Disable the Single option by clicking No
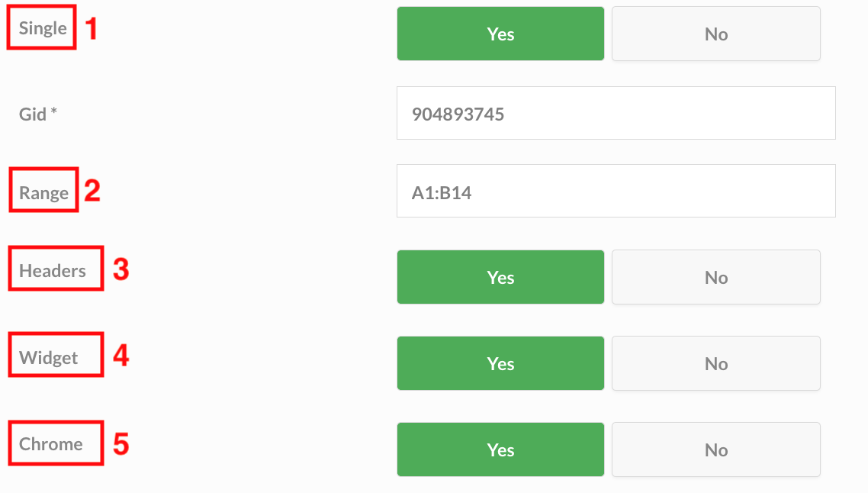This screenshot has height=493, width=868. tap(715, 34)
